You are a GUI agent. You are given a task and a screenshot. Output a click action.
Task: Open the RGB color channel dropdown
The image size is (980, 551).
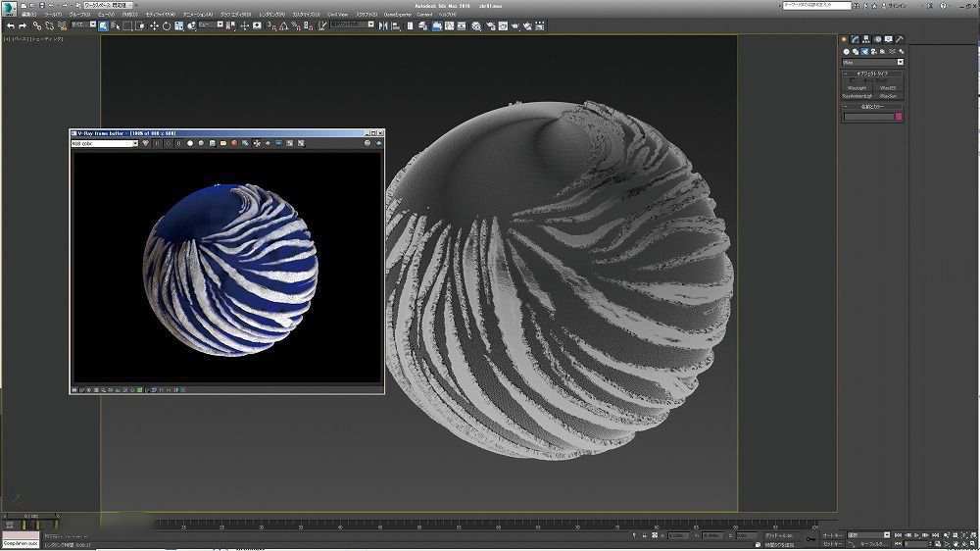105,143
